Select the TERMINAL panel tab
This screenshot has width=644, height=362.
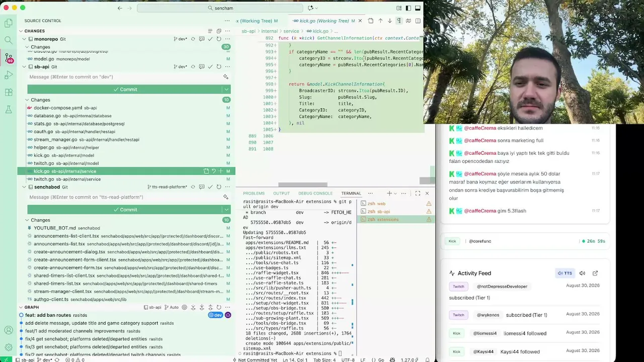click(351, 193)
